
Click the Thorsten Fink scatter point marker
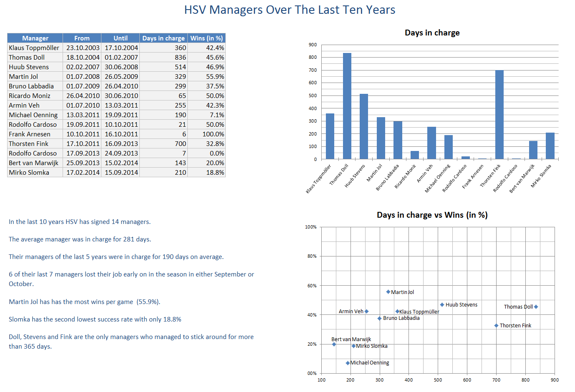496,325
